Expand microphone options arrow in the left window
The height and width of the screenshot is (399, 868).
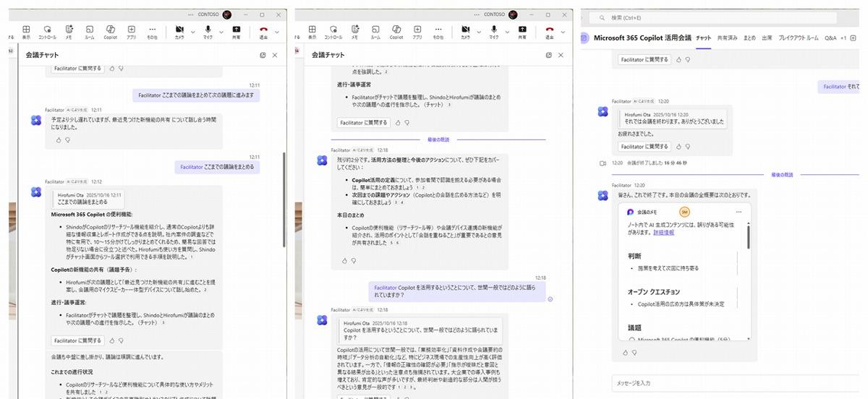(x=220, y=32)
